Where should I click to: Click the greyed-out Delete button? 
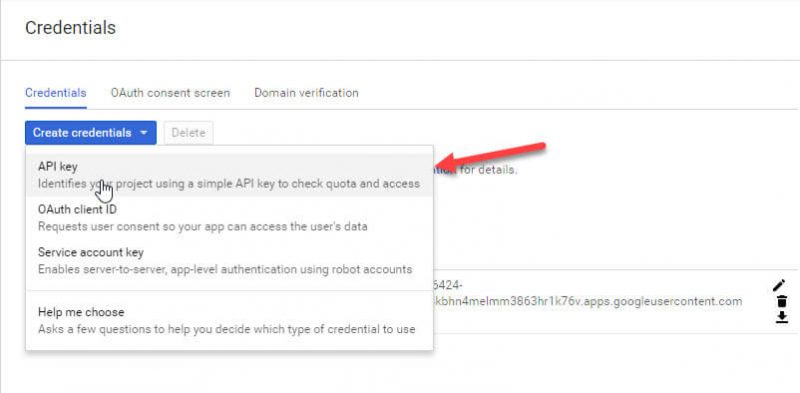pyautogui.click(x=188, y=133)
